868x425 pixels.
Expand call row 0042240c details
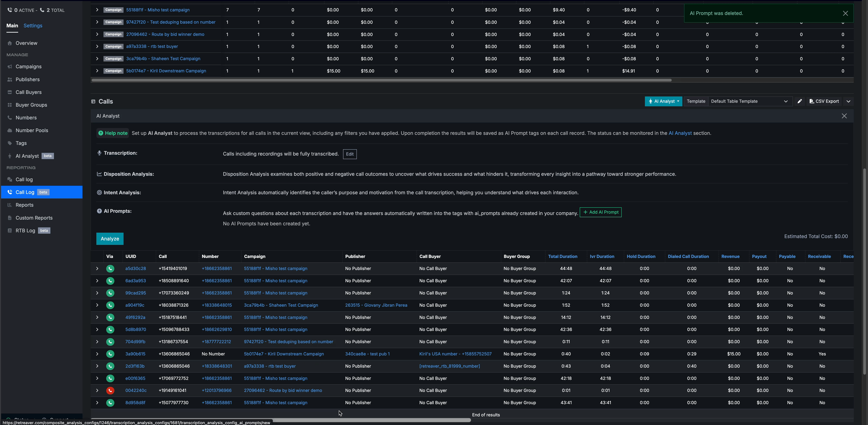pos(97,391)
